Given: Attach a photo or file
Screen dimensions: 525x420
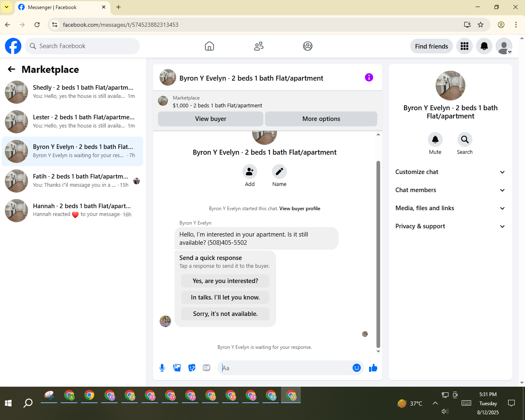Looking at the screenshot, I should 177,368.
